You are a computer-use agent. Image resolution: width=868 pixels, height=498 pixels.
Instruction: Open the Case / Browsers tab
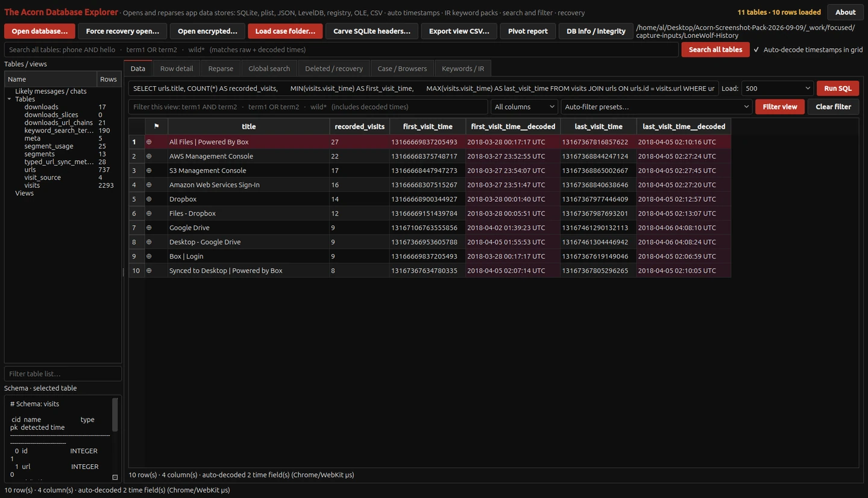click(402, 69)
